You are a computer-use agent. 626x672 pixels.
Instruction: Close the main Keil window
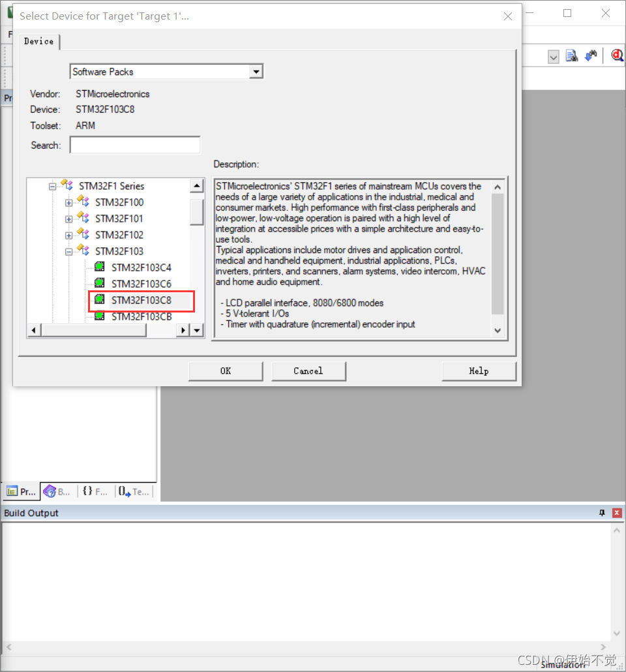pyautogui.click(x=605, y=13)
